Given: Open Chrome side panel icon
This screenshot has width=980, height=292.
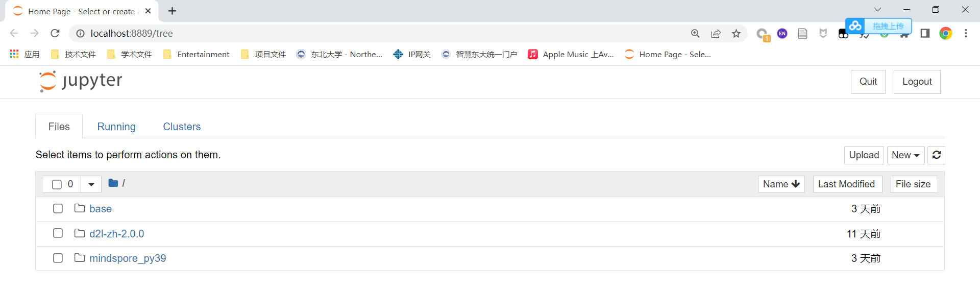Looking at the screenshot, I should click(x=925, y=33).
